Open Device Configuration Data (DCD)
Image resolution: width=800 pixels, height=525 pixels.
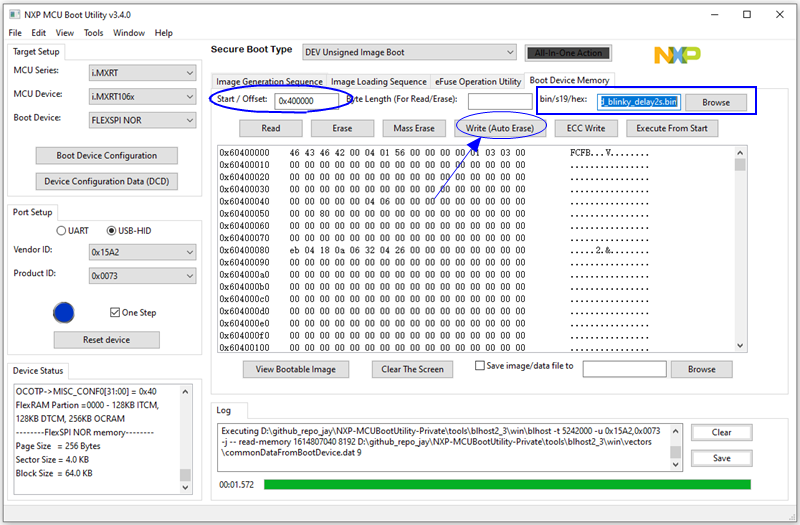point(107,181)
